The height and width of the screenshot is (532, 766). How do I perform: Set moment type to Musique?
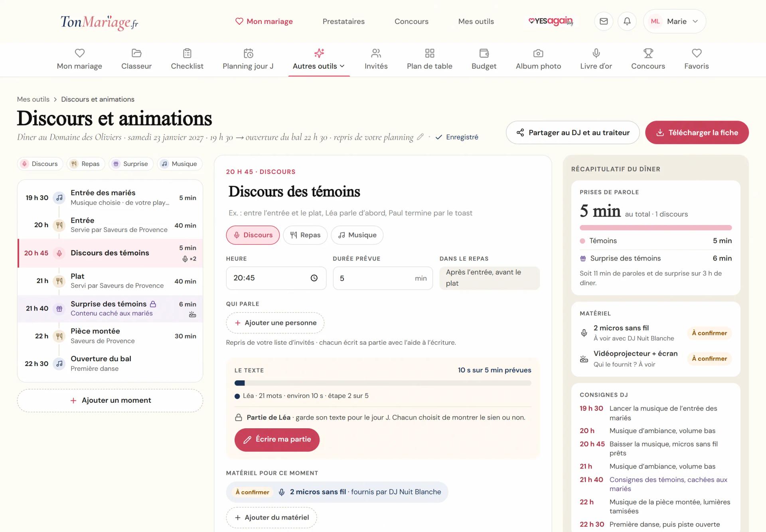coord(357,235)
